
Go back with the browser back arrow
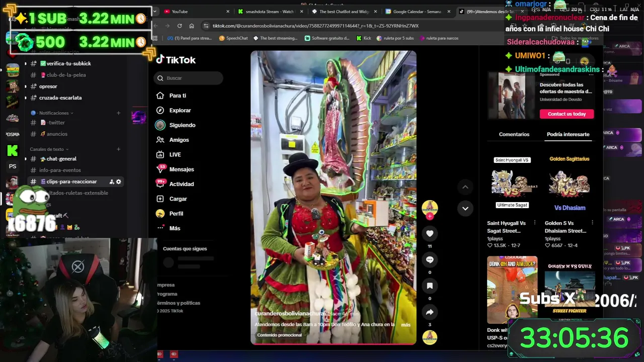(x=156, y=26)
